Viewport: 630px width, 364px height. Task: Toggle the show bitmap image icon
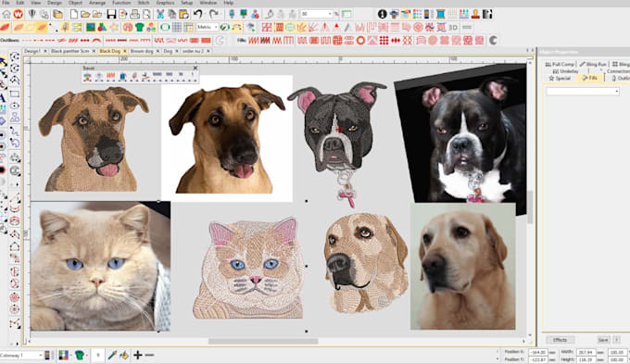coord(91,27)
